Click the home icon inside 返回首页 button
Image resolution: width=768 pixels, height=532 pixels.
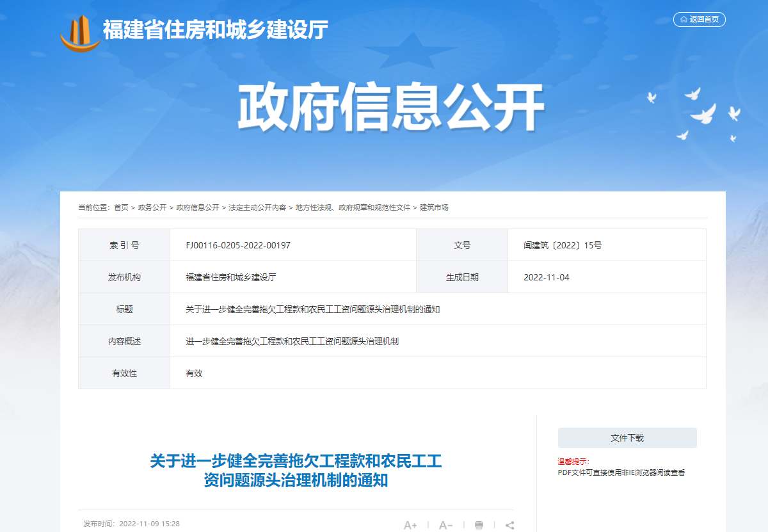[x=684, y=20]
